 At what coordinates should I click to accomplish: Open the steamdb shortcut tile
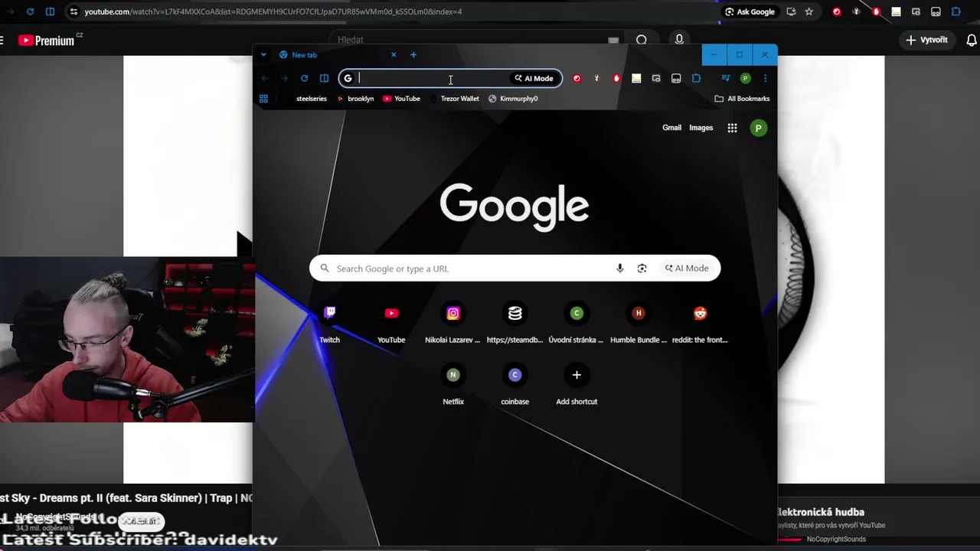(x=514, y=322)
